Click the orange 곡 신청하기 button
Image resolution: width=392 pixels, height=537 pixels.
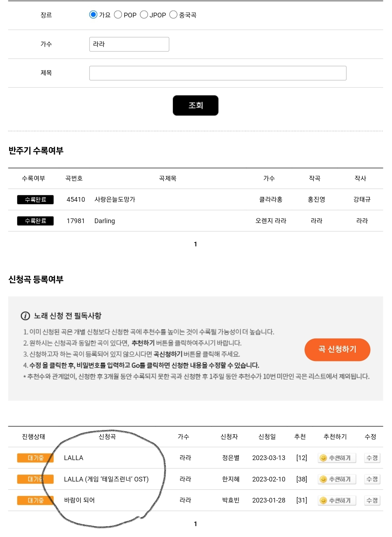337,350
